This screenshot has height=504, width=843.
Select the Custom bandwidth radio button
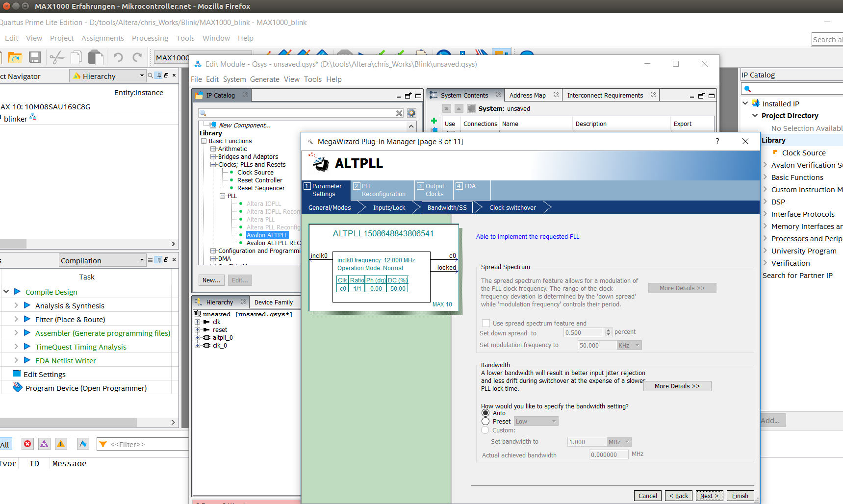pyautogui.click(x=485, y=430)
